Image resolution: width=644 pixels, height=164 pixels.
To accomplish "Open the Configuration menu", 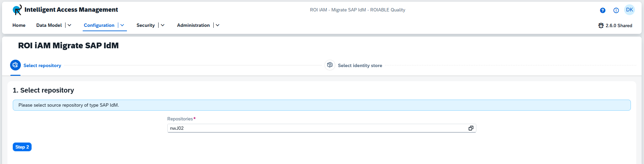I will [99, 25].
